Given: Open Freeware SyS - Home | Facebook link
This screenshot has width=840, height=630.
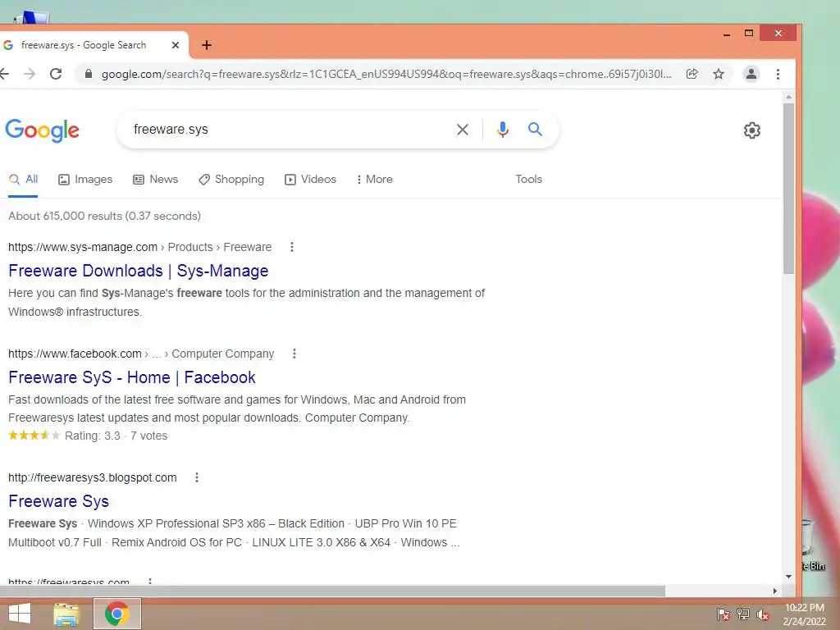Looking at the screenshot, I should coord(132,377).
